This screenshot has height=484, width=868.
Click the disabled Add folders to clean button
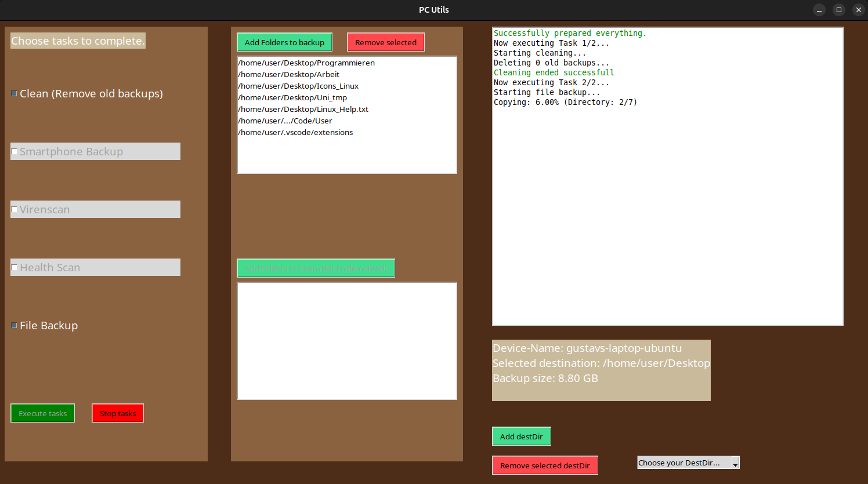tap(316, 268)
